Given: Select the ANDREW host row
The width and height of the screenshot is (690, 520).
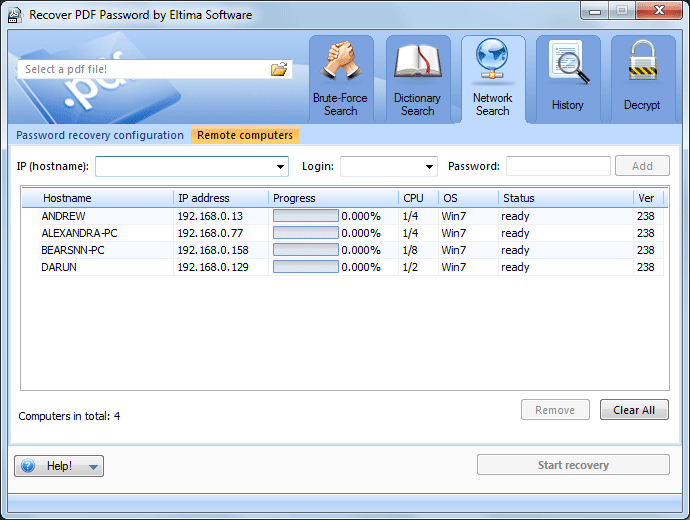Looking at the screenshot, I should (351, 216).
